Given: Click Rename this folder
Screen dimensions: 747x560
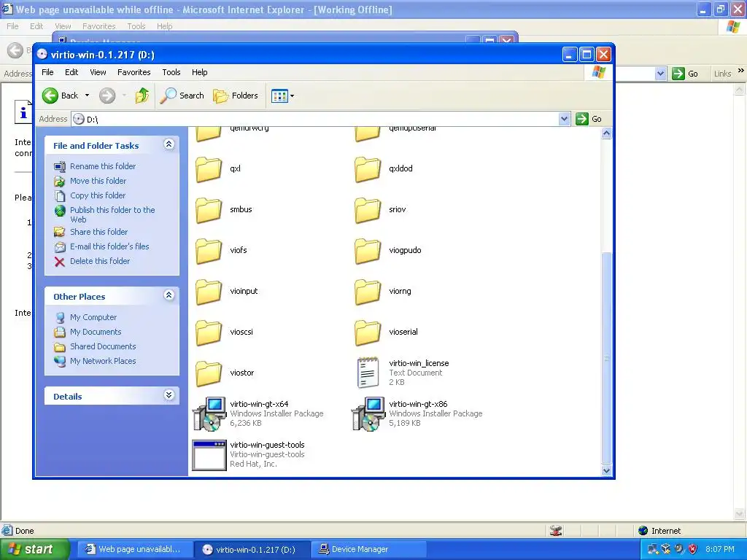Looking at the screenshot, I should tap(102, 166).
